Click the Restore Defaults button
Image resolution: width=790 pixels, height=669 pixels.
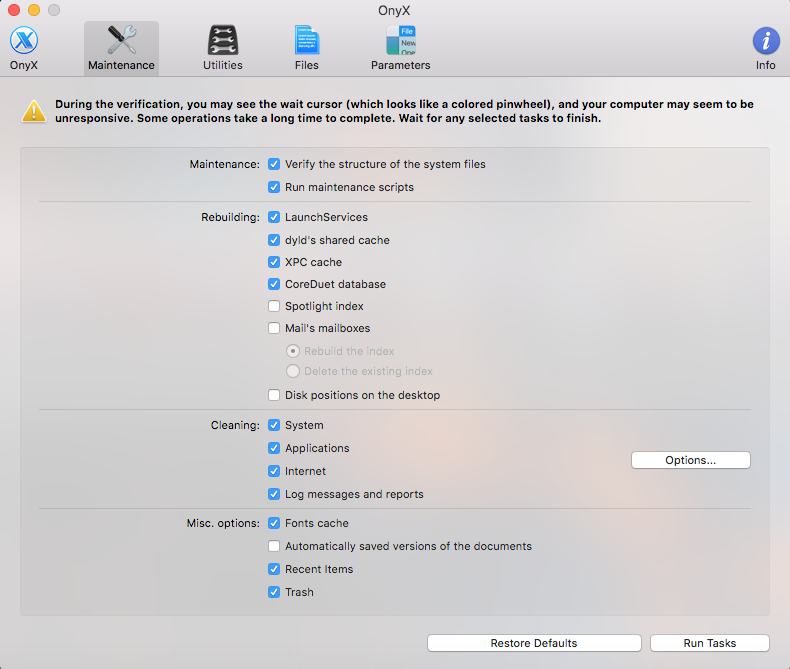coord(533,643)
